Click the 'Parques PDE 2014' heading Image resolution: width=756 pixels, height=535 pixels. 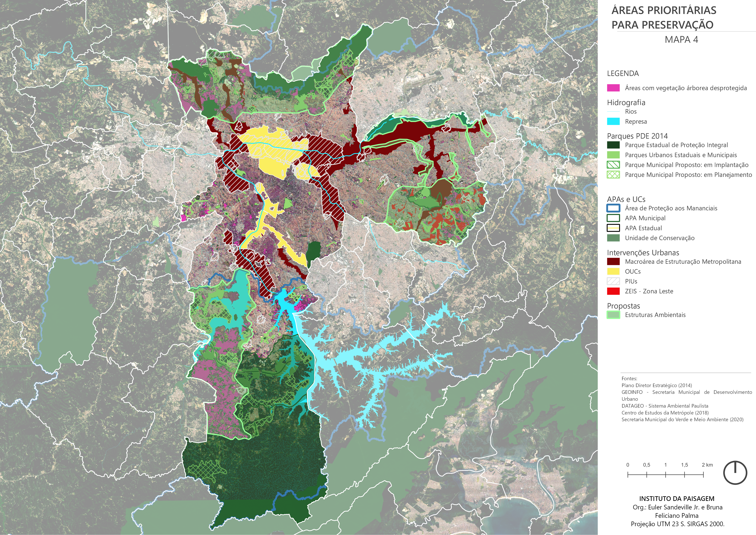pos(637,136)
